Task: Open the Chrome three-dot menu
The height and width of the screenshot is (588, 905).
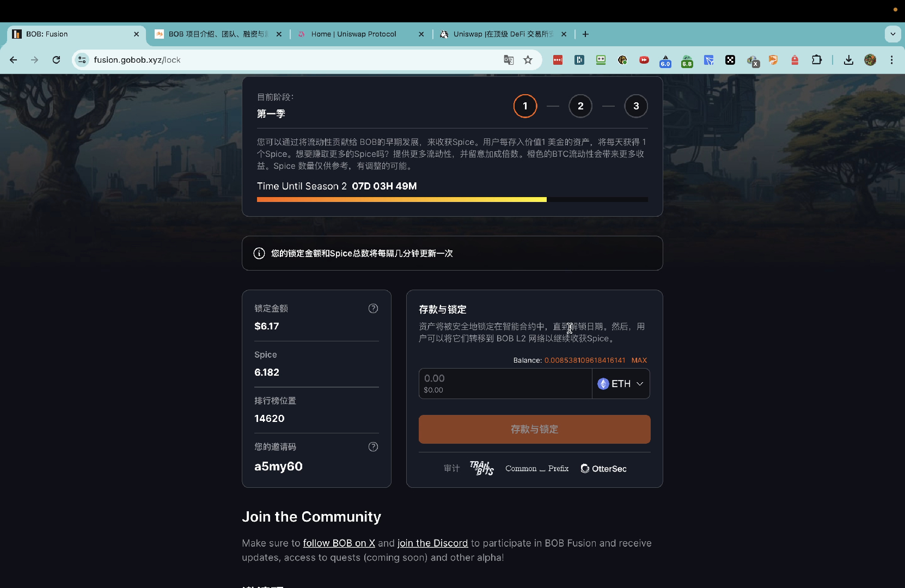Action: (x=891, y=60)
